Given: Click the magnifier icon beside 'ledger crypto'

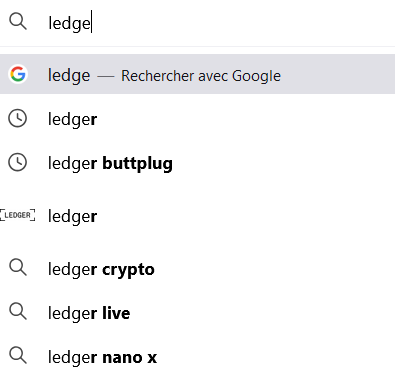Looking at the screenshot, I should (18, 268).
